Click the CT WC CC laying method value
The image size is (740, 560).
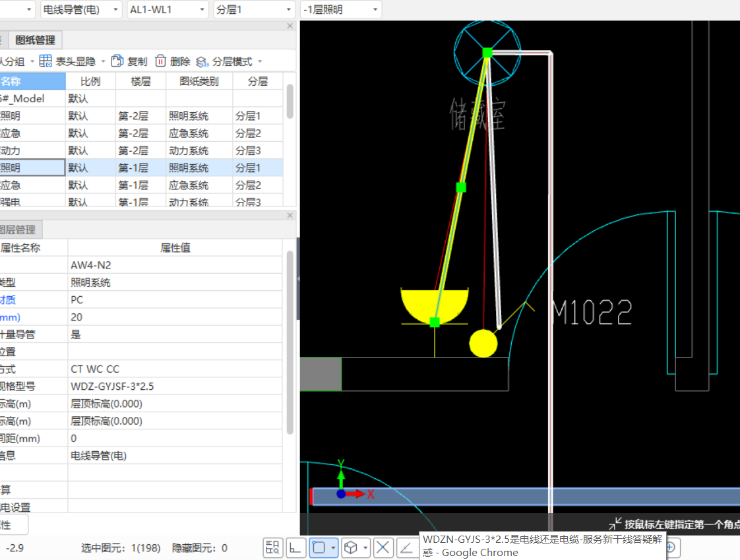(175, 369)
